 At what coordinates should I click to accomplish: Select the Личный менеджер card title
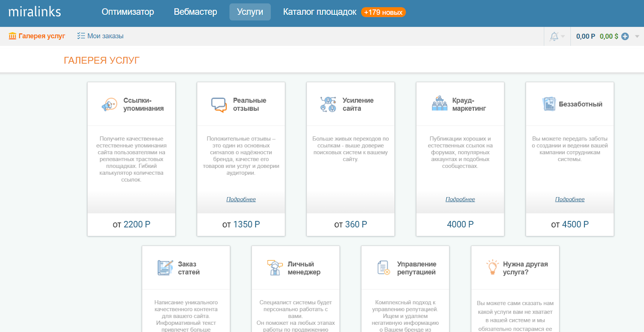[304, 268]
